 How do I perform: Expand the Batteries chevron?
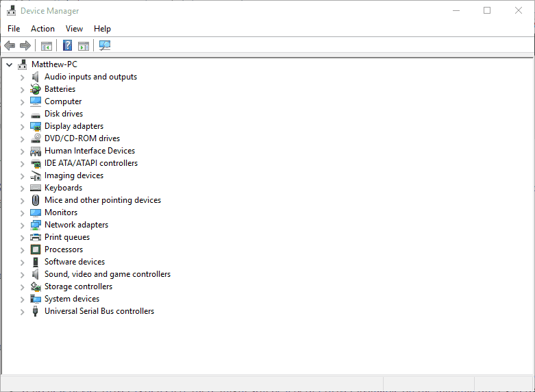pyautogui.click(x=22, y=90)
